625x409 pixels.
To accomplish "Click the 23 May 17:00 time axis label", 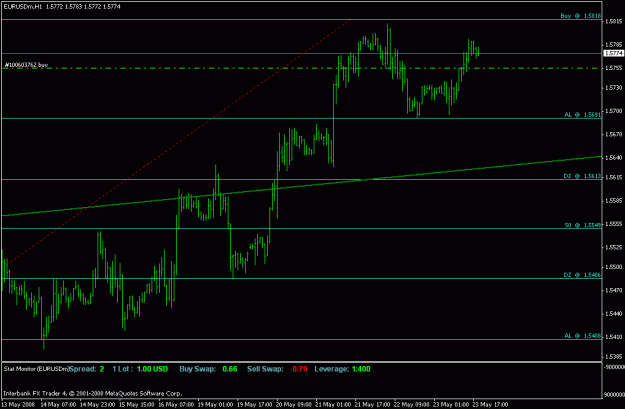I will (491, 405).
